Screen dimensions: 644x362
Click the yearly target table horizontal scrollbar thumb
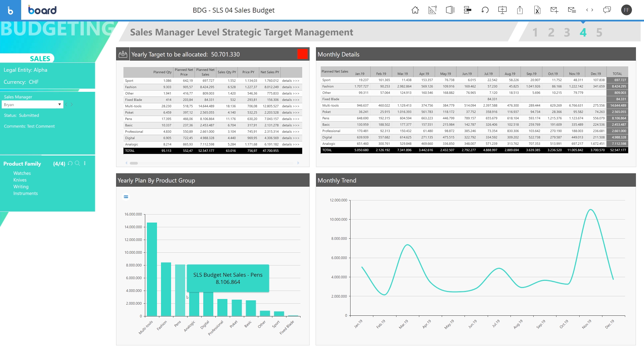134,163
